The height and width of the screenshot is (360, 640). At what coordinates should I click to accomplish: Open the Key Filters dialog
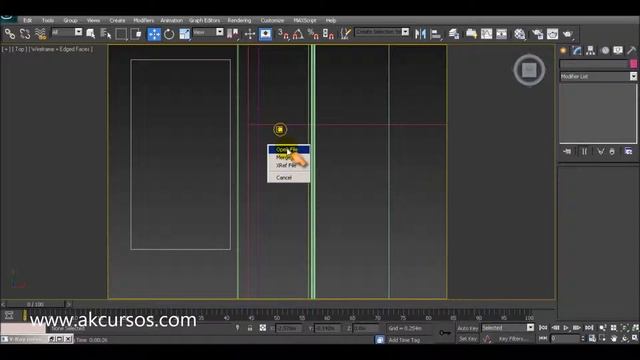click(513, 339)
